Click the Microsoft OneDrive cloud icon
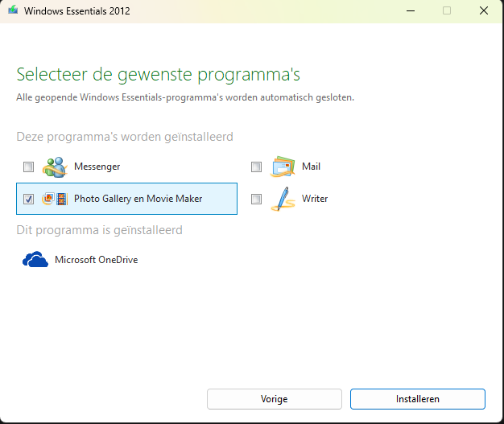 tap(35, 259)
